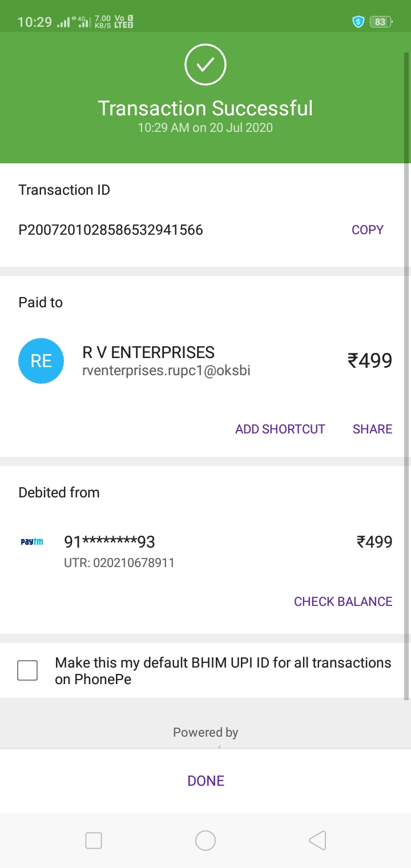411x868 pixels.
Task: Tap the signal strength status icon
Action: coord(63,22)
